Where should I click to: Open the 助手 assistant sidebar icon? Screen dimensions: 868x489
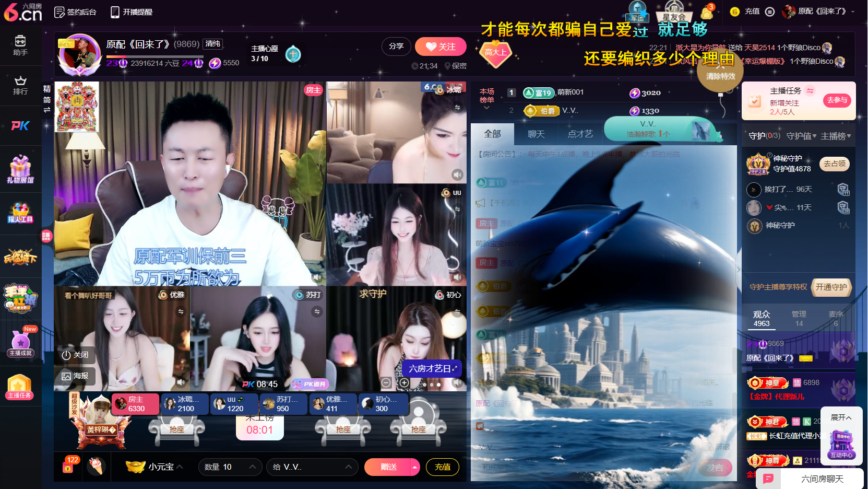(x=20, y=45)
